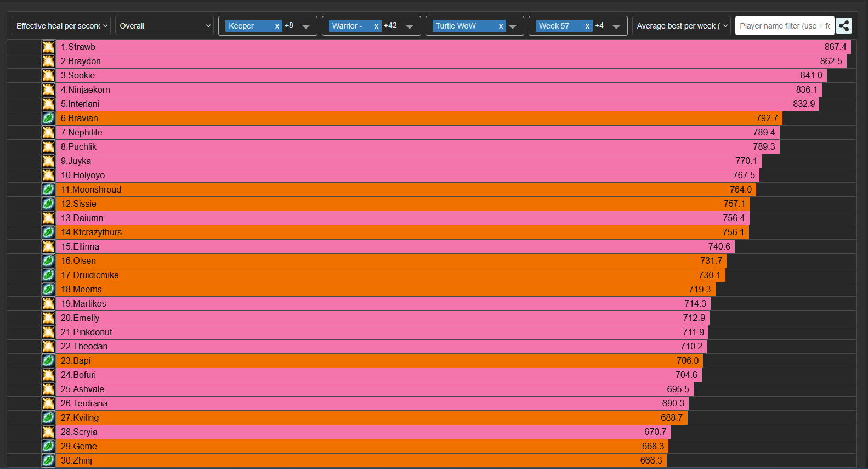Click Sookie's 841.0 value
The image size is (868, 469).
pos(811,76)
